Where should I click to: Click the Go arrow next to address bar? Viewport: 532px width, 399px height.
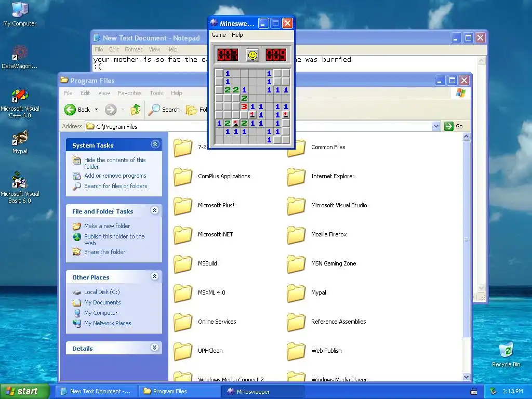448,126
